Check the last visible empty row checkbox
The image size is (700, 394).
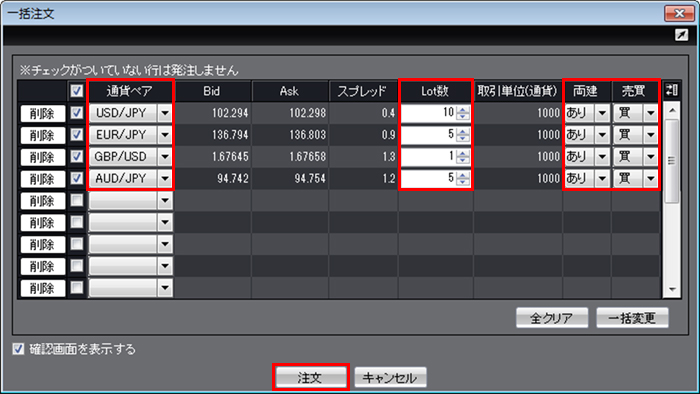pos(77,288)
